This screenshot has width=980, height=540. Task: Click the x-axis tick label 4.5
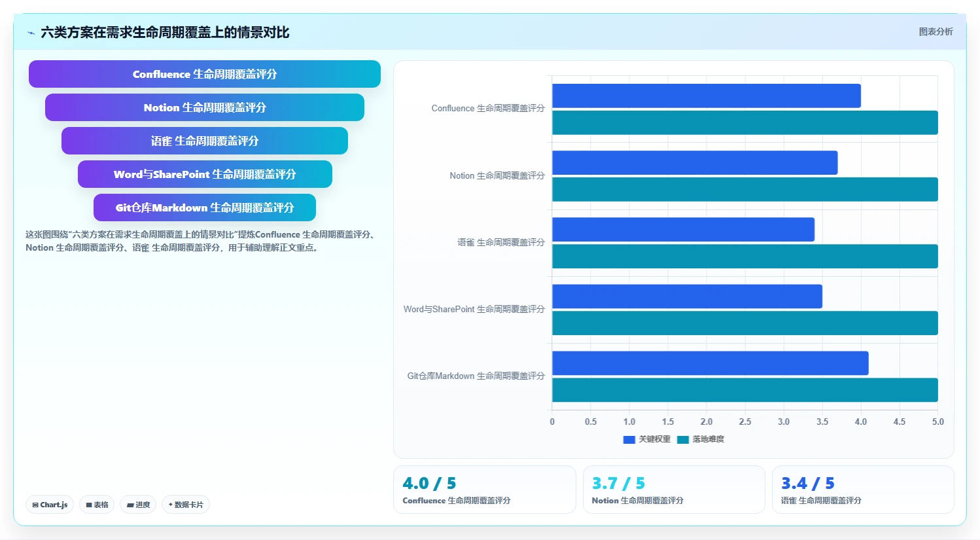900,422
